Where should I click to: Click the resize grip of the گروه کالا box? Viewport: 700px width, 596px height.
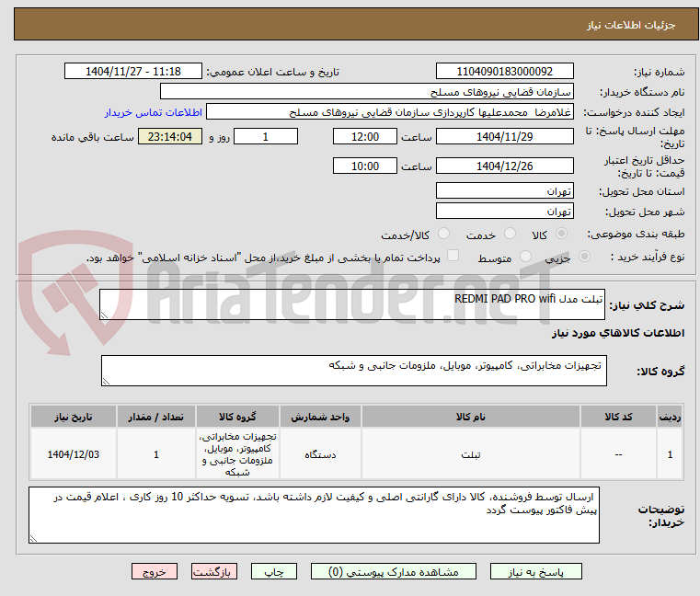click(107, 382)
